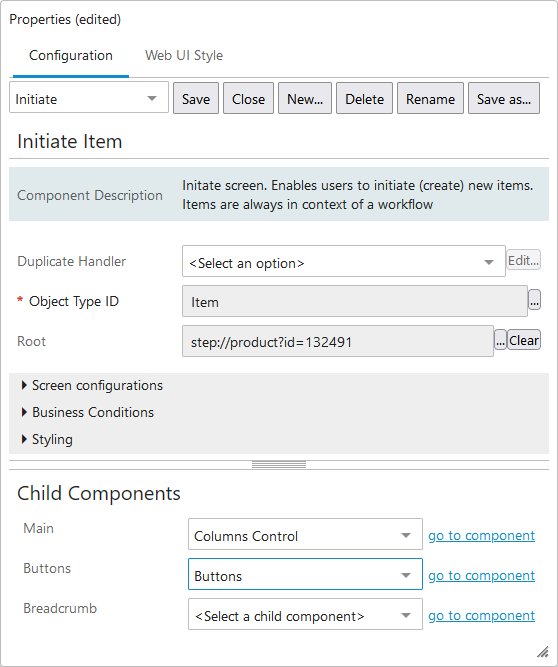Click the ellipsis button next to Root field

[x=501, y=340]
